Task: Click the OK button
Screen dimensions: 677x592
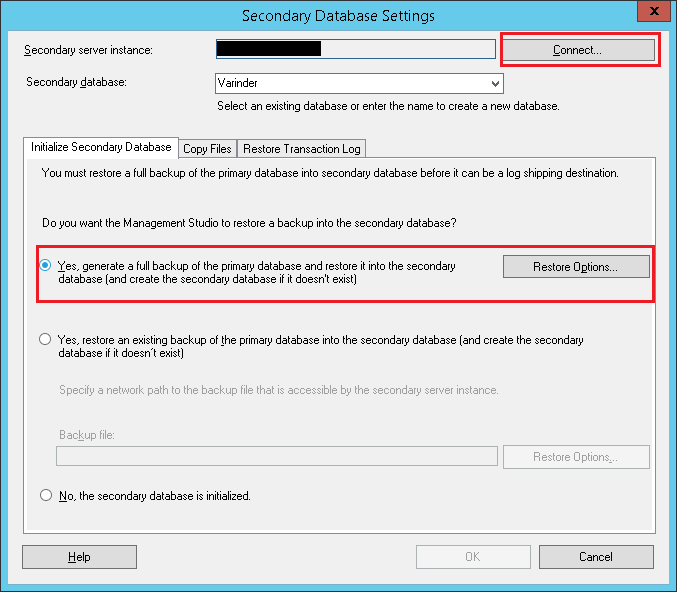Action: pyautogui.click(x=473, y=557)
